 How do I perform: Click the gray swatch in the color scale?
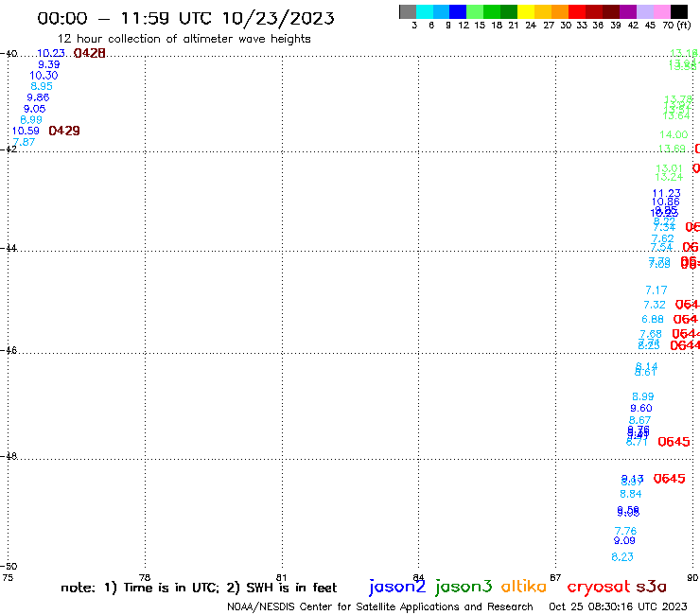pyautogui.click(x=408, y=11)
